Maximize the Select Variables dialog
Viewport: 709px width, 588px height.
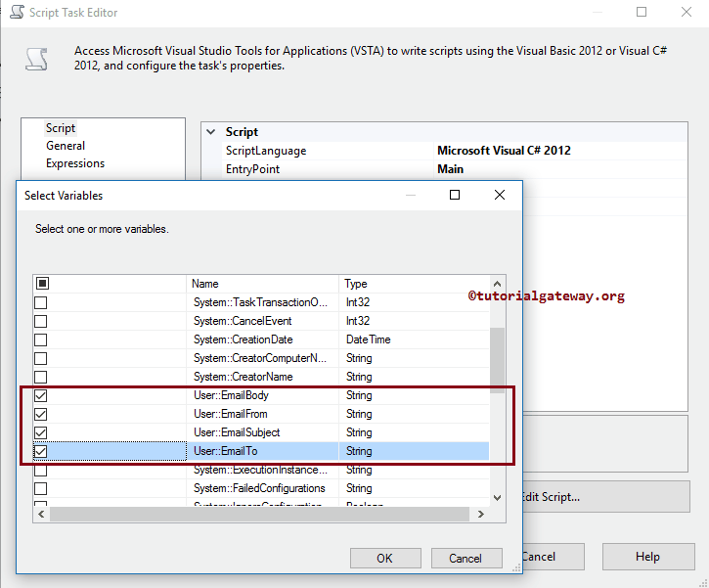455,195
